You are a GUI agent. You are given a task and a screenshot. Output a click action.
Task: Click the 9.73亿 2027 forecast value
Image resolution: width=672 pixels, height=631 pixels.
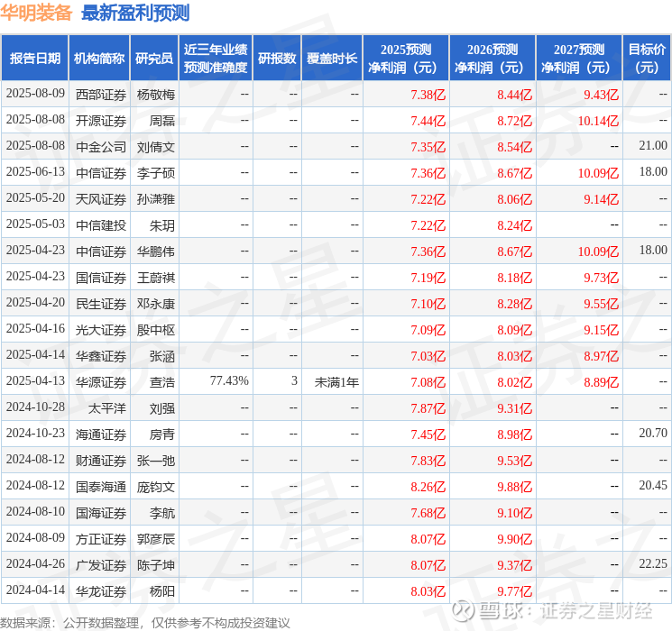tap(601, 278)
